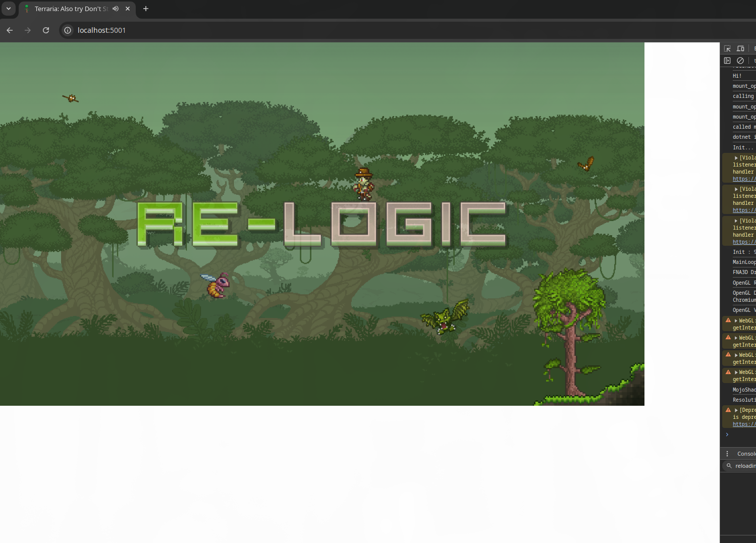This screenshot has height=543, width=756.
Task: Reload the localhost page
Action: click(46, 30)
